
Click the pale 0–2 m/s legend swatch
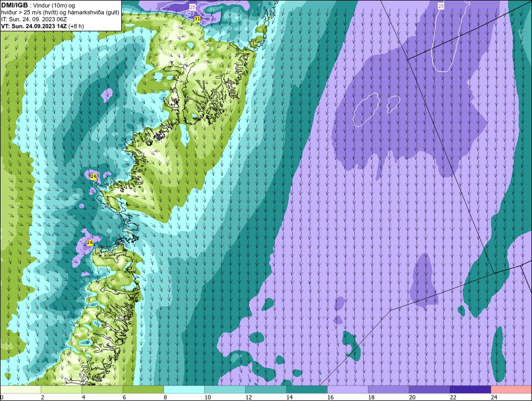pos(21,389)
